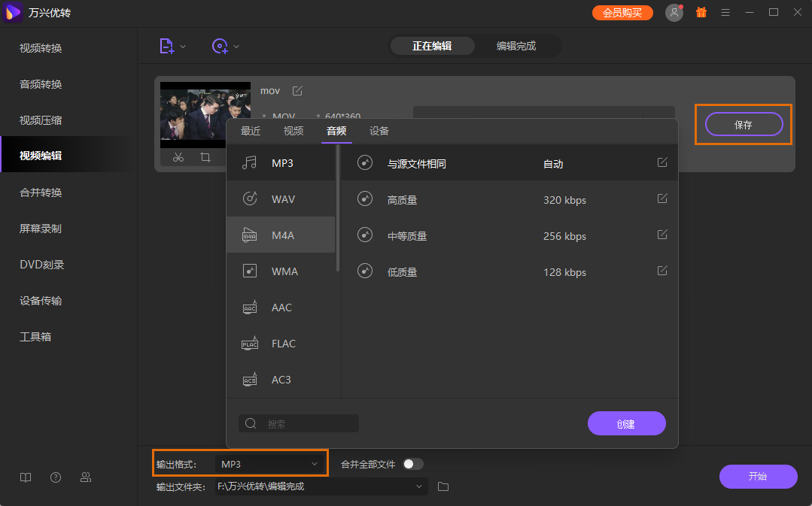Screen dimensions: 812x506
Task: Click the help question mark icon at bottom left
Action: click(55, 477)
